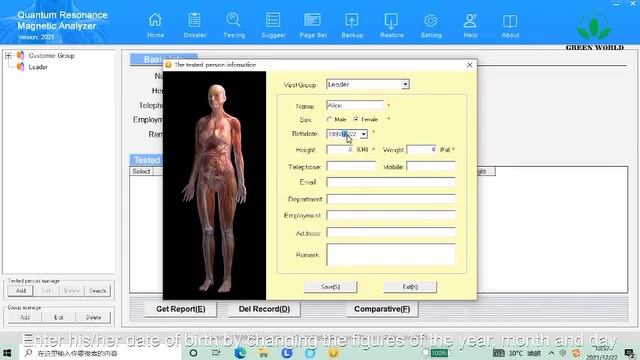This screenshot has width=640, height=360.
Task: Select the Female radio button
Action: [x=356, y=120]
